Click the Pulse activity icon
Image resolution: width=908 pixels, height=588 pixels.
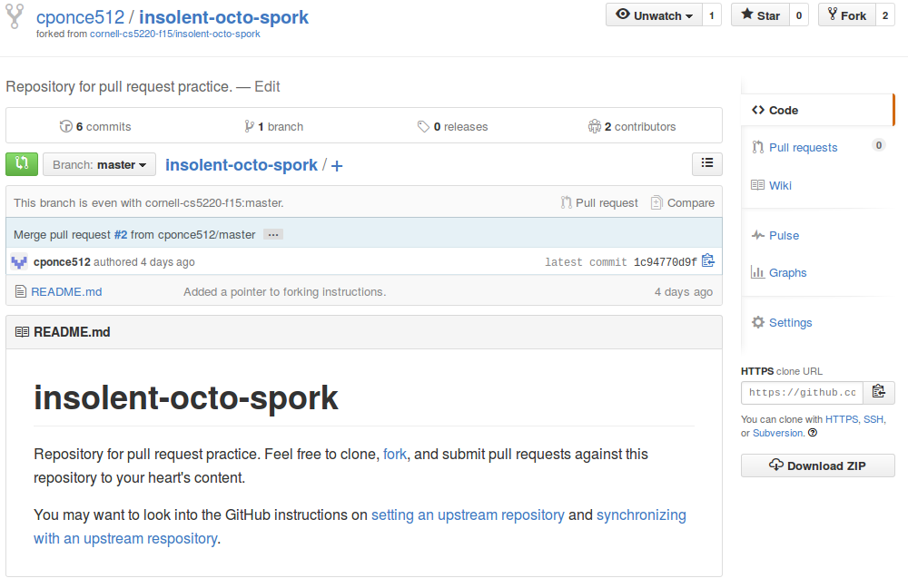[758, 235]
